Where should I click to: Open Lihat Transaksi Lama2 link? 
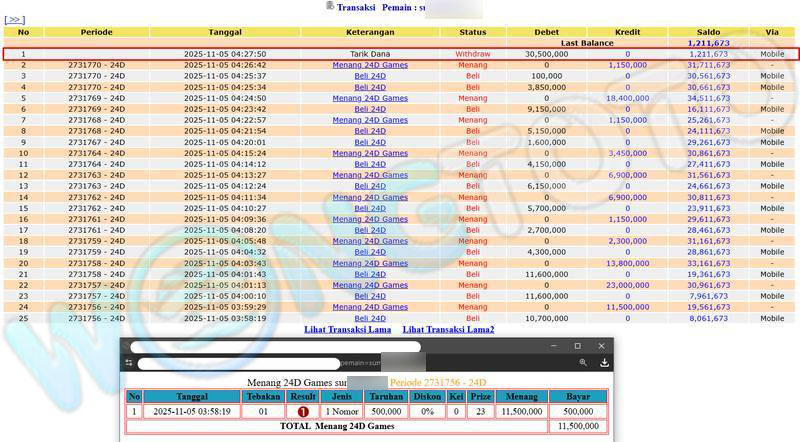tap(448, 329)
